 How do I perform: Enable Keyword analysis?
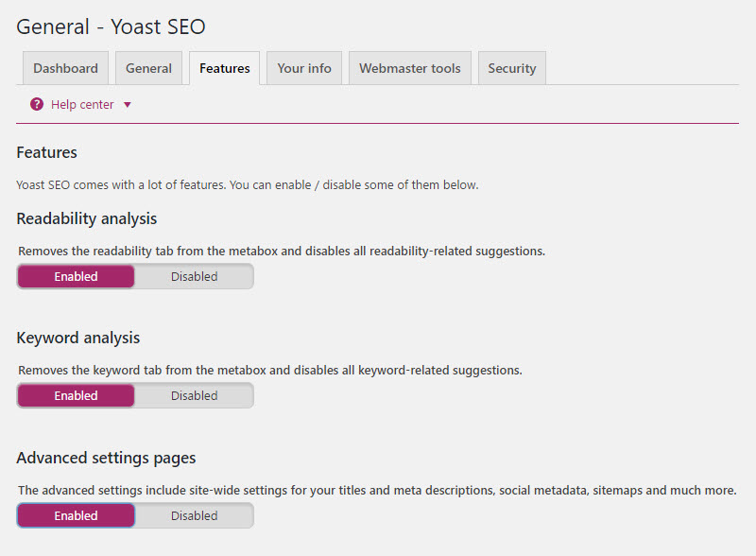point(77,396)
